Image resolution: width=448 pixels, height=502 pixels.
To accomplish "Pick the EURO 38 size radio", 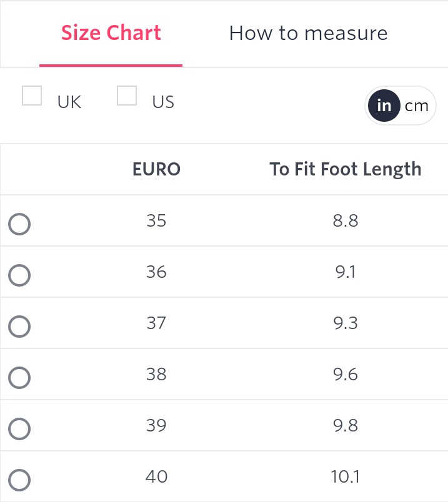I will point(19,378).
